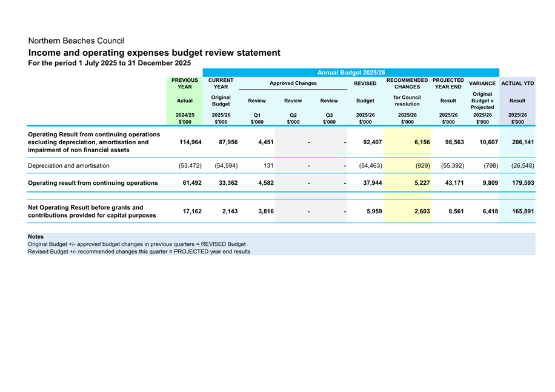Viewport: 555px width, 392px height.
Task: Click the Northern Beaches Council title
Action: coord(76,41)
